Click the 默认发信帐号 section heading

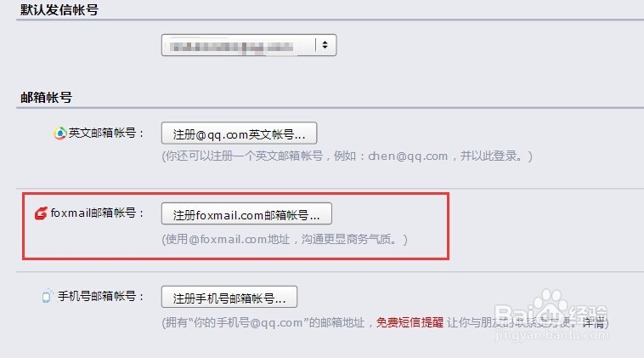coord(59,9)
